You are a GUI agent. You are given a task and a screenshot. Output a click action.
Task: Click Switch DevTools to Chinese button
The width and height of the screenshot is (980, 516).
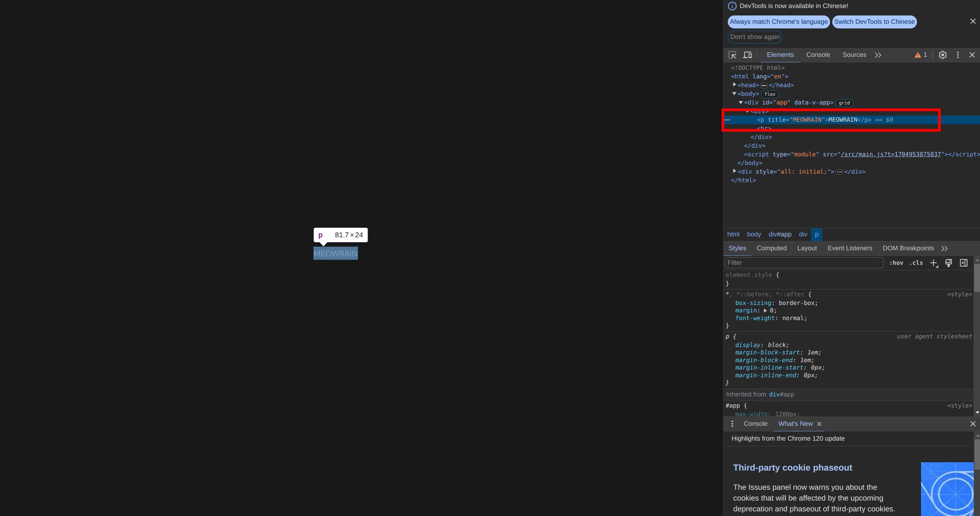[x=874, y=21]
